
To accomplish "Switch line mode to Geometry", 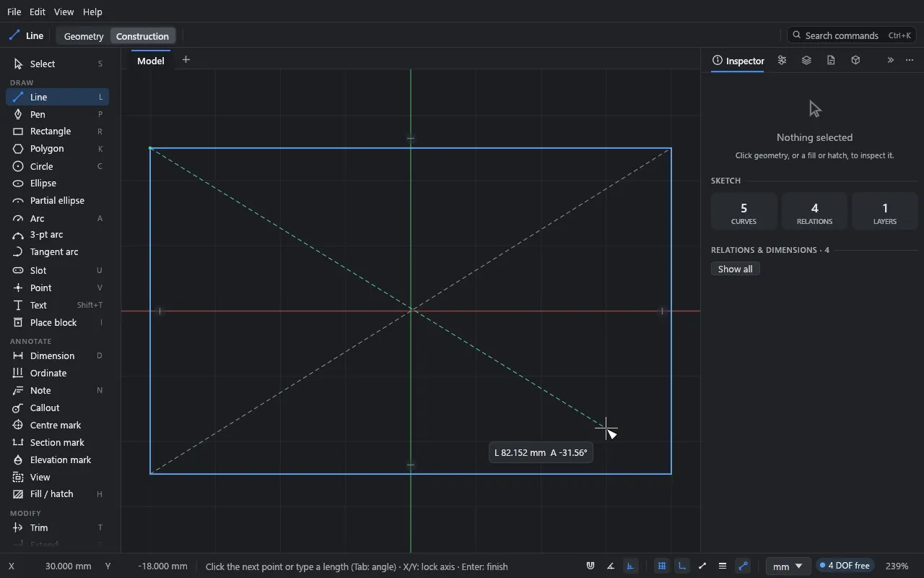I will point(84,36).
